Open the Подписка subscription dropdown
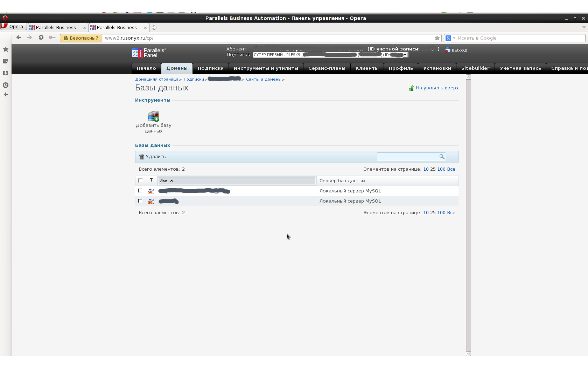Viewport: 588px width, 368px height. tap(330, 55)
